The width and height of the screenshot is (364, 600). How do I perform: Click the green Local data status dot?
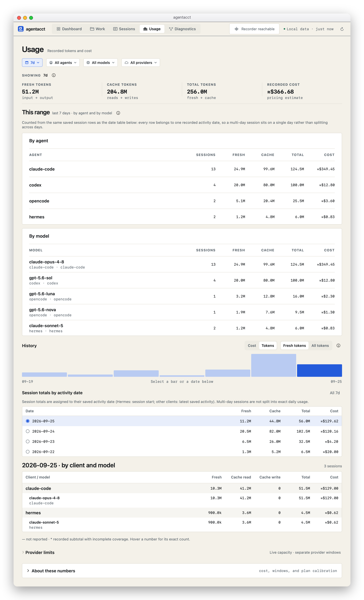point(284,29)
